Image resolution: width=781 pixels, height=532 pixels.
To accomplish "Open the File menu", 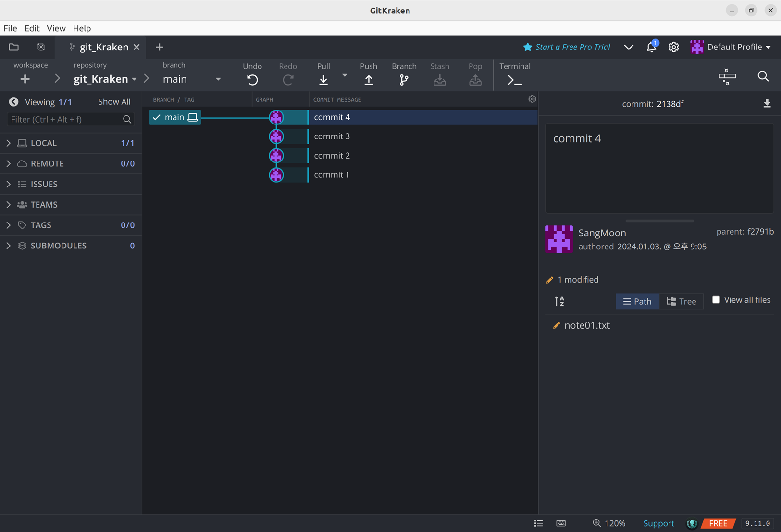I will 10,28.
